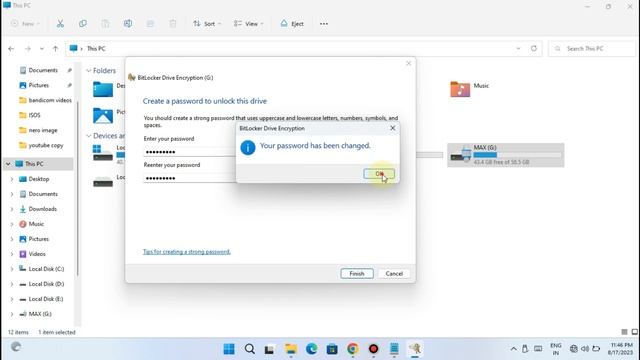The image size is (640, 360).
Task: Click the Cut scissors icon in toolbar
Action: 60,24
